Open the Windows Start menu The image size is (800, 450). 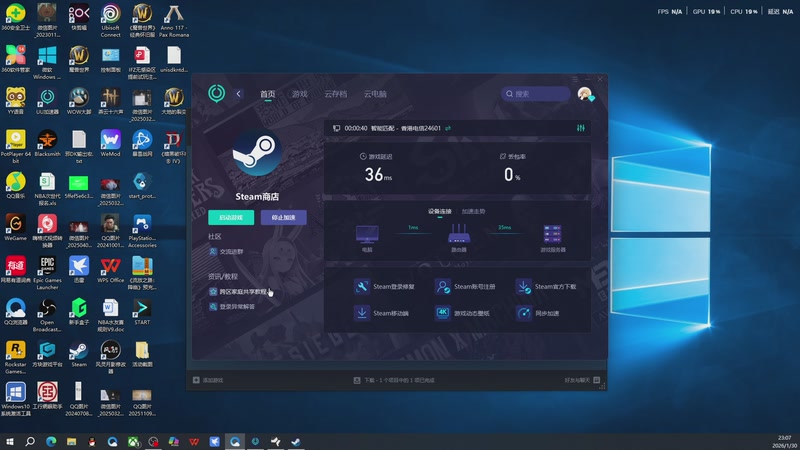10,441
